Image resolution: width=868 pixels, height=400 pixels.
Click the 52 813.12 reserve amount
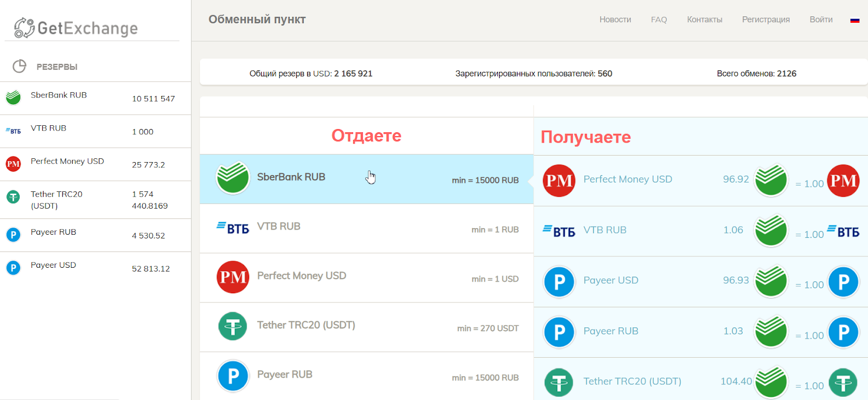(151, 269)
